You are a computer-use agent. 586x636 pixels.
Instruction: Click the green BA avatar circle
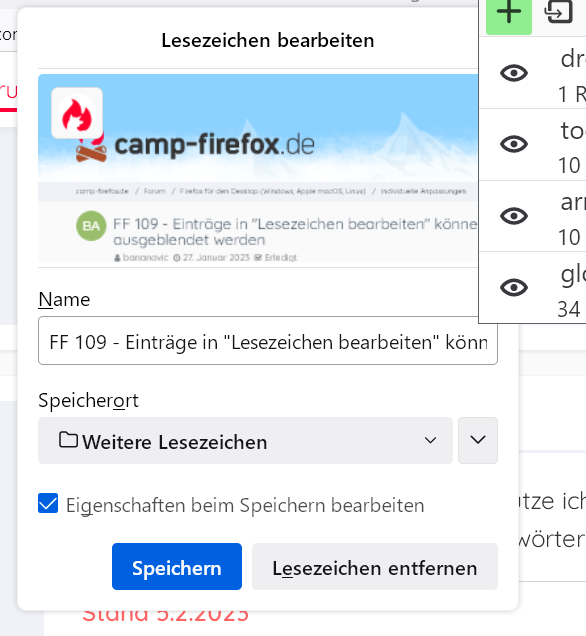tap(91, 226)
